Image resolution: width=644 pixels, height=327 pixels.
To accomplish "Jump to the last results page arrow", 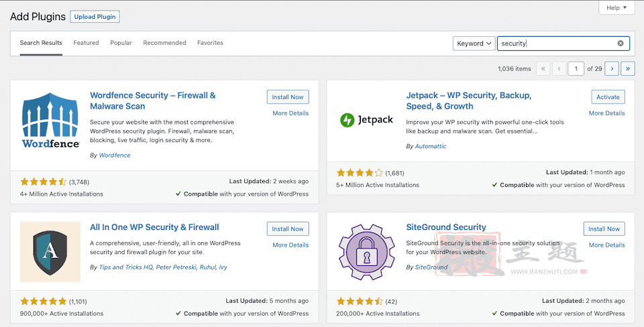I will click(628, 68).
